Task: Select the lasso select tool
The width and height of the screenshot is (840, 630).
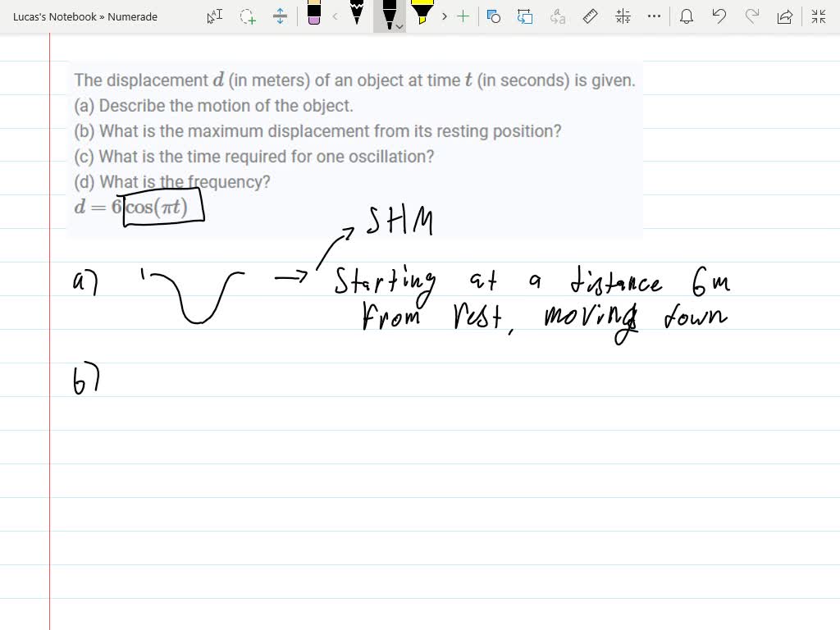Action: pos(247,16)
